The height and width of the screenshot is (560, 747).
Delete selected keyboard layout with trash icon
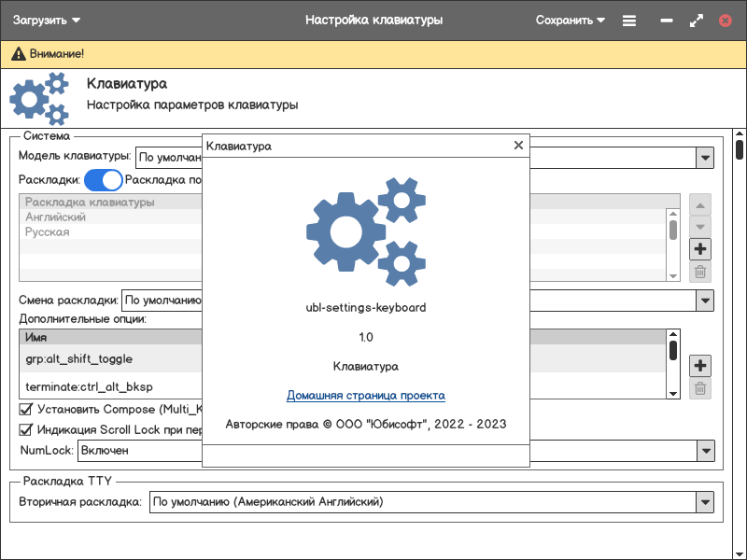click(x=700, y=272)
